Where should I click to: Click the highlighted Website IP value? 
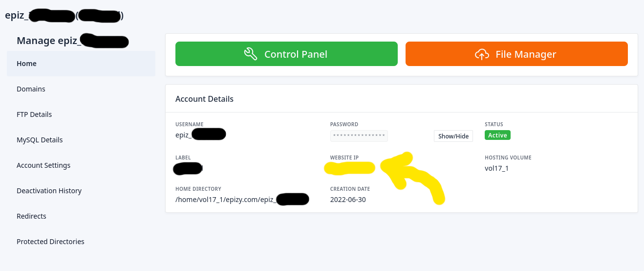(x=349, y=168)
